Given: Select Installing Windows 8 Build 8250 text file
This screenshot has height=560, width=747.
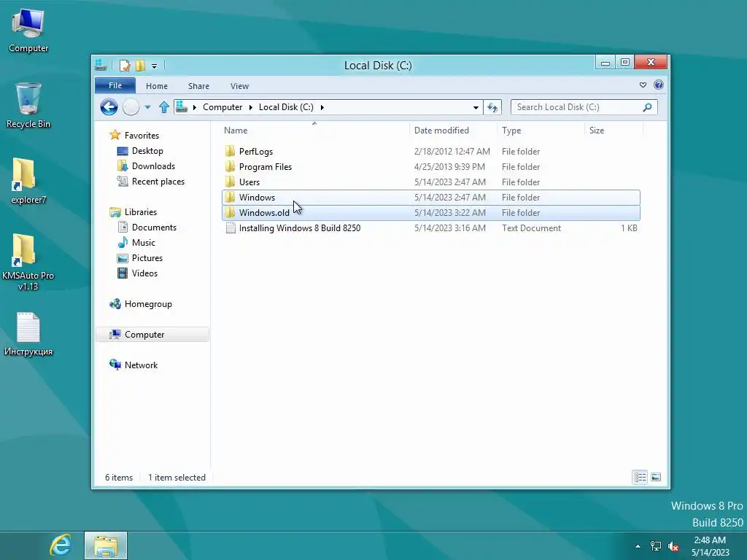Looking at the screenshot, I should pyautogui.click(x=430, y=228).
